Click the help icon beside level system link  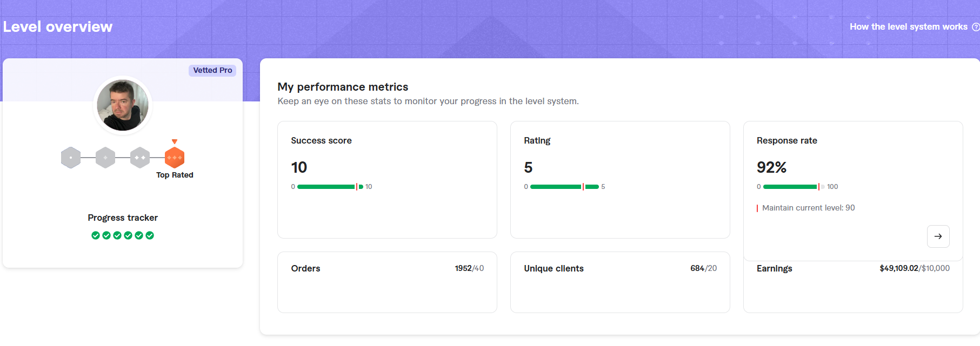pos(975,27)
